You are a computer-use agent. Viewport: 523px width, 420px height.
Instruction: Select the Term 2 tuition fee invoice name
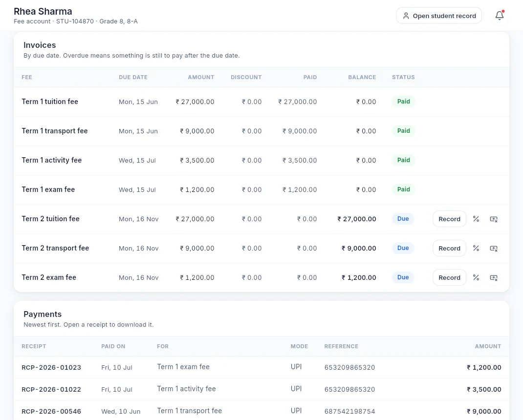coord(51,219)
